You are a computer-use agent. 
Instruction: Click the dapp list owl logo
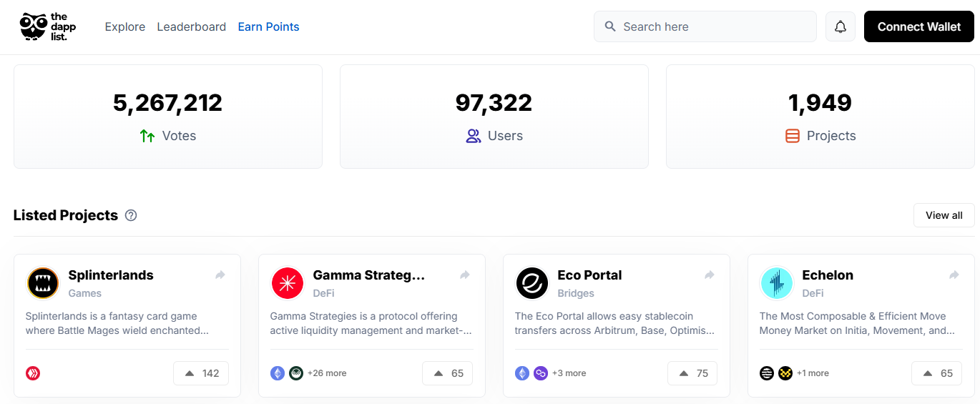pyautogui.click(x=47, y=26)
